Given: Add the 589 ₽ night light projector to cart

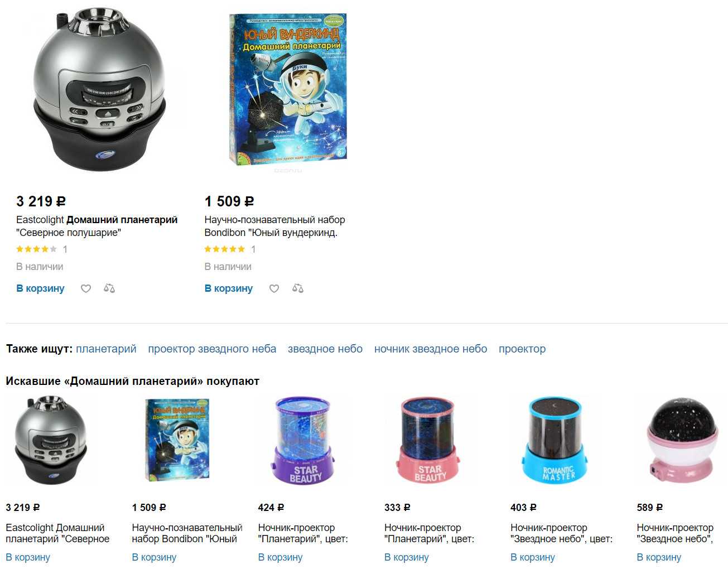Looking at the screenshot, I should 659,557.
